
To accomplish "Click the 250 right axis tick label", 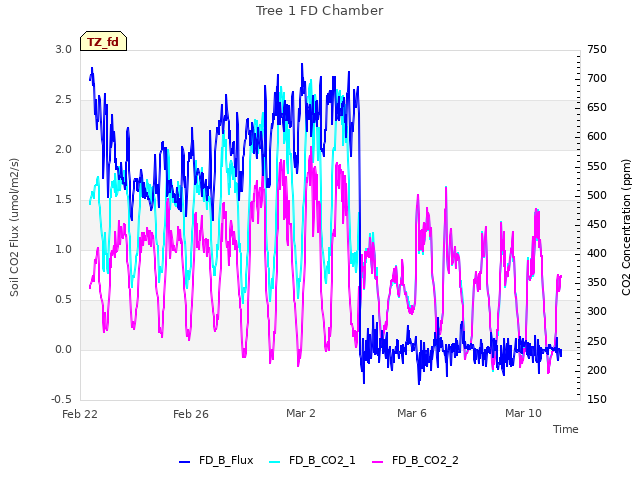I will 597,341.
